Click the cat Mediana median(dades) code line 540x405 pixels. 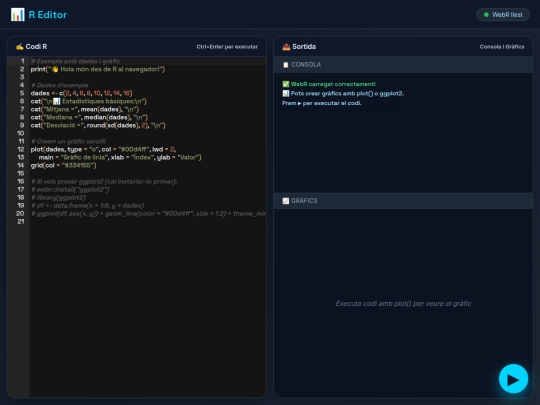[89, 117]
